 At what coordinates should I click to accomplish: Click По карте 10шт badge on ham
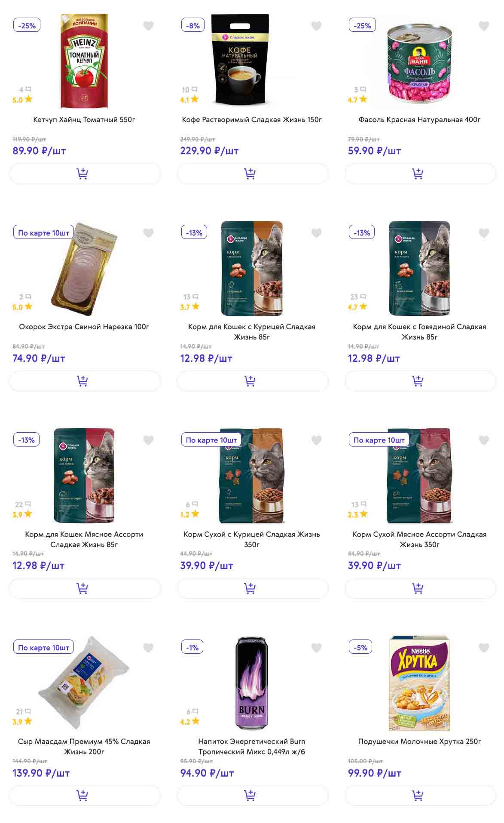coord(43,233)
